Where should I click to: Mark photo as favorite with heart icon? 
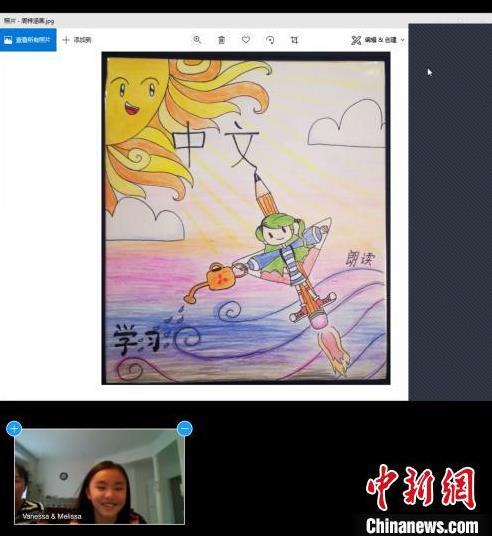[246, 40]
